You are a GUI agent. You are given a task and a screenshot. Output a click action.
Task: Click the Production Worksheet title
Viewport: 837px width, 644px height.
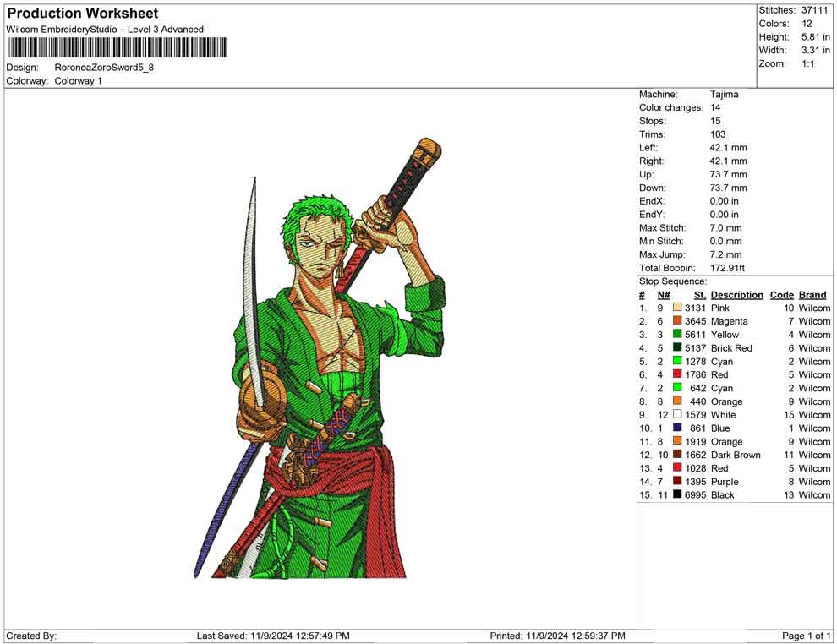point(82,14)
